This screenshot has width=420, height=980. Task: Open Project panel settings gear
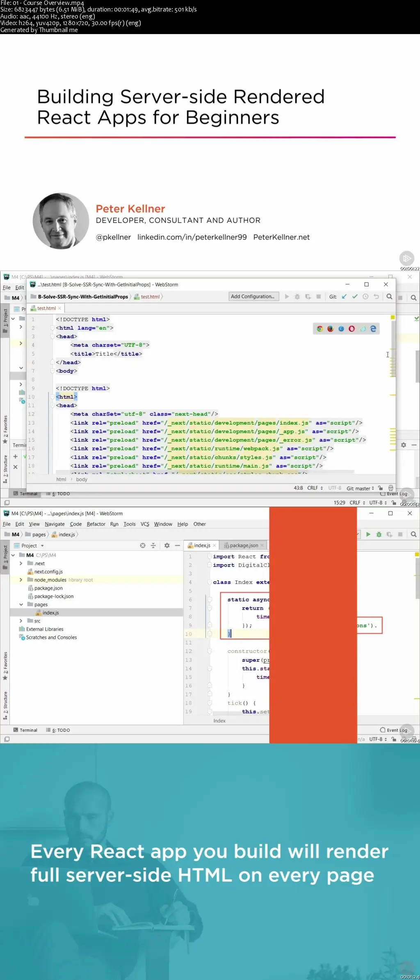(x=167, y=546)
